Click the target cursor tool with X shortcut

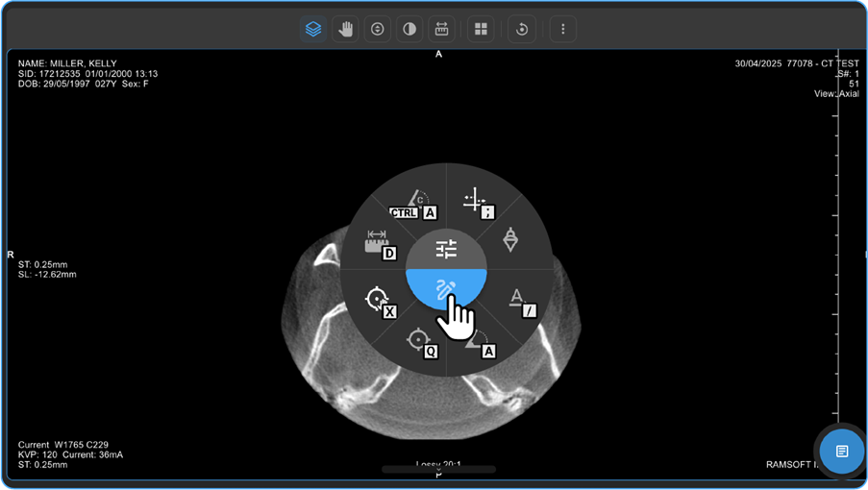(x=378, y=301)
